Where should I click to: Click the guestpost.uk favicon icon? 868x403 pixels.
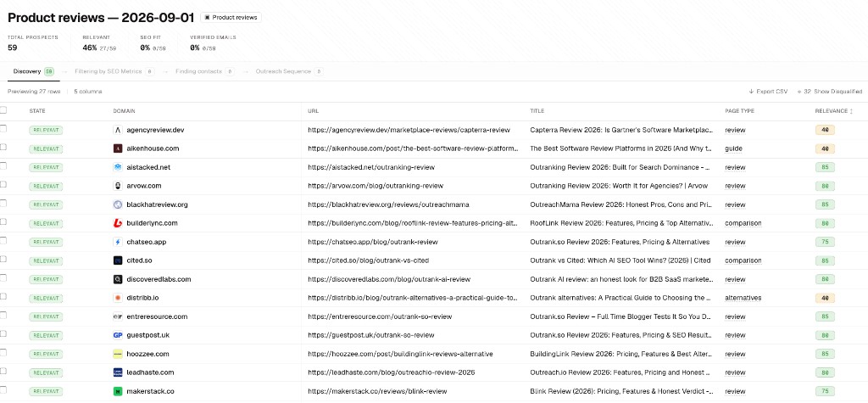pos(117,335)
